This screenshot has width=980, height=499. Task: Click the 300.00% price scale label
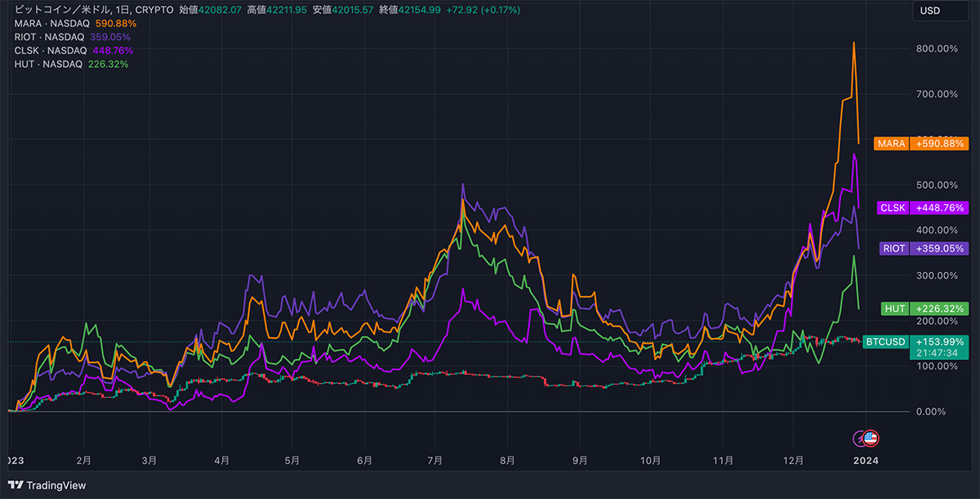[x=937, y=275]
